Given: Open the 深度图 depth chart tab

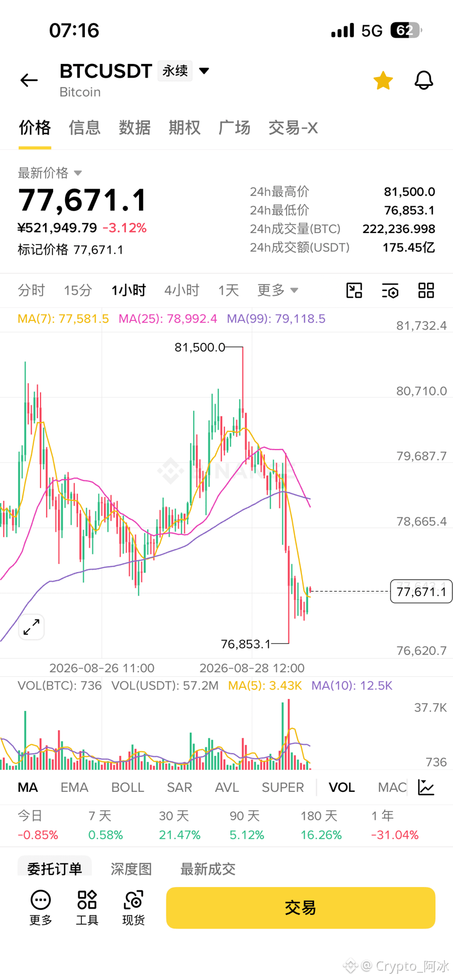Looking at the screenshot, I should 131,868.
